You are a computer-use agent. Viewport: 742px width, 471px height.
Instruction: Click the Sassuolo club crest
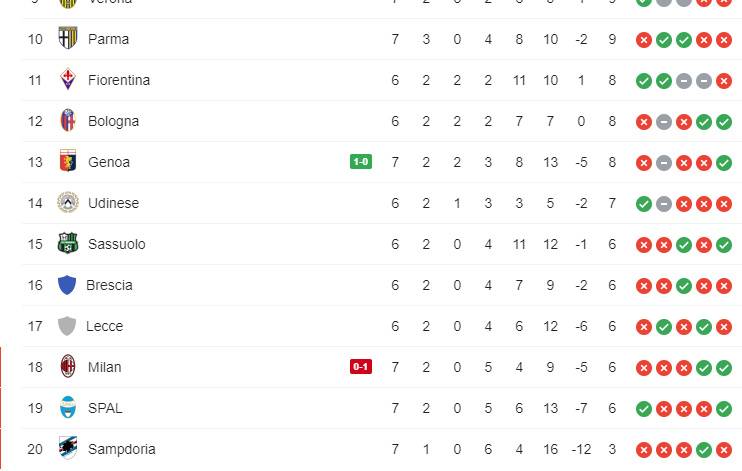pyautogui.click(x=68, y=244)
